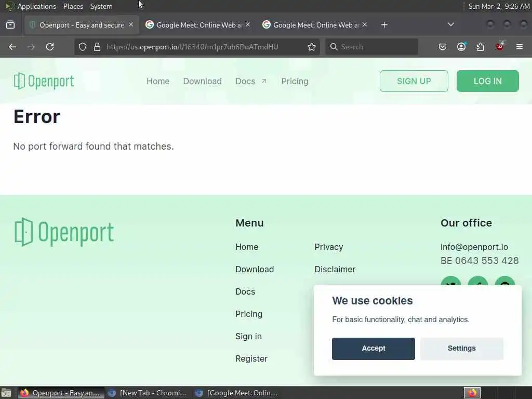532x399 pixels.
Task: Close the first Google Meet tab
Action: (x=248, y=25)
